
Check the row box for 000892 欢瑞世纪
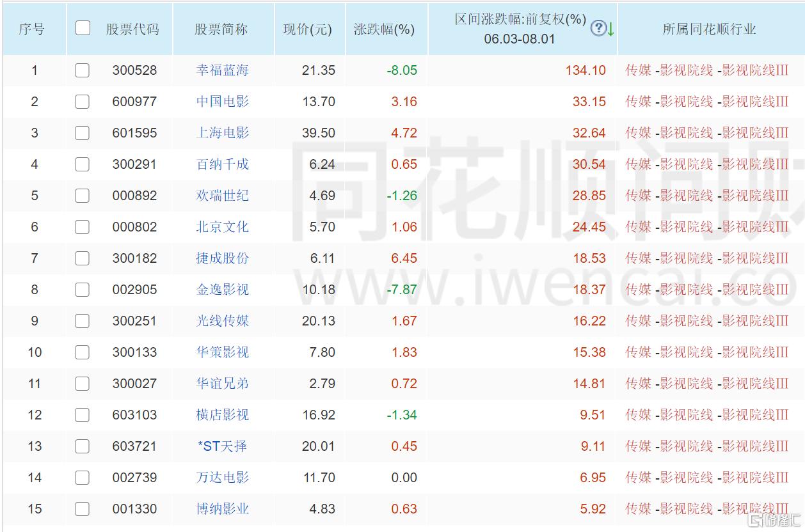82,196
